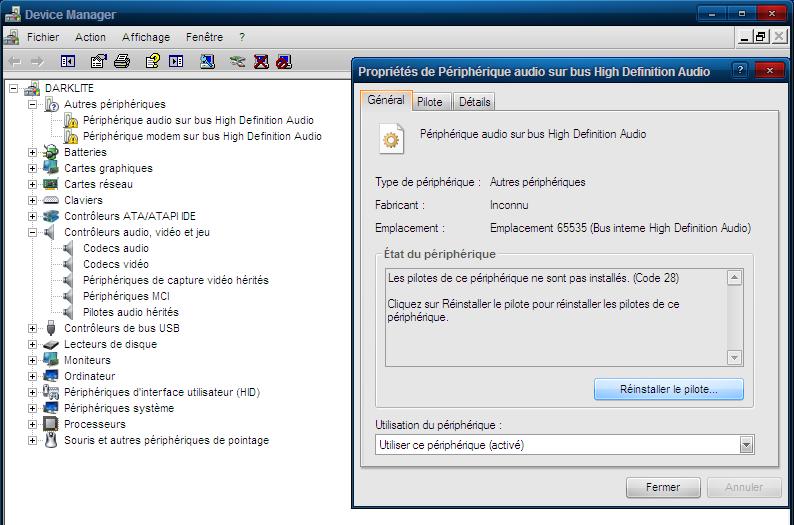Switch to the Détails tab
Viewport: 794px width, 525px height.
click(x=474, y=102)
